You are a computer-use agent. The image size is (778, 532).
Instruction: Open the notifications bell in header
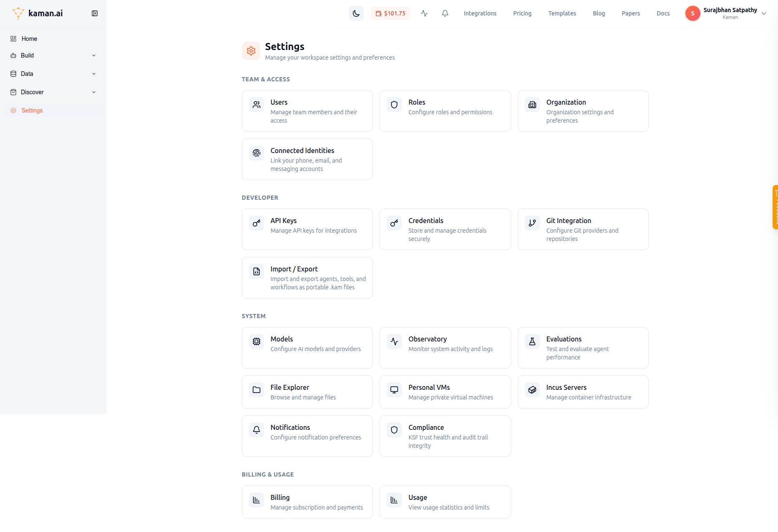point(445,13)
